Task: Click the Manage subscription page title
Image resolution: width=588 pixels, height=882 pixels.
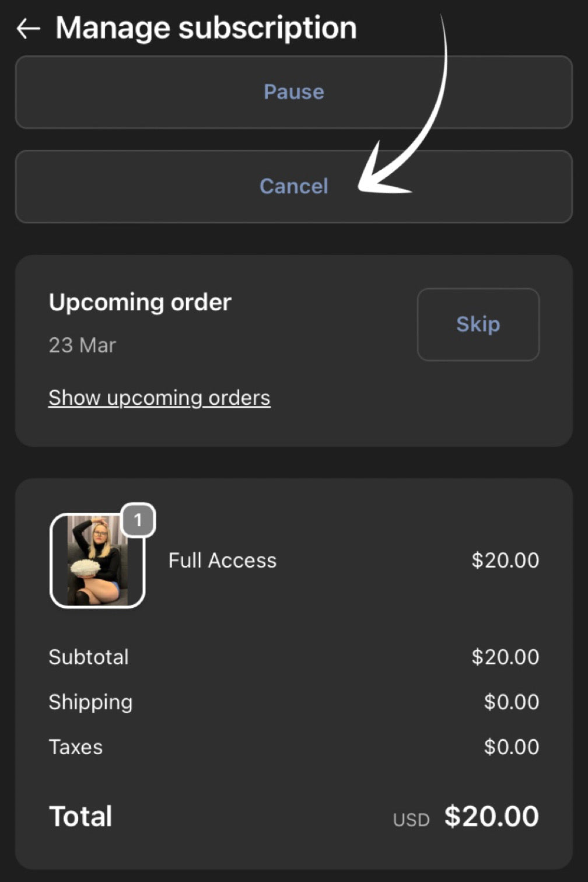Action: click(x=206, y=28)
